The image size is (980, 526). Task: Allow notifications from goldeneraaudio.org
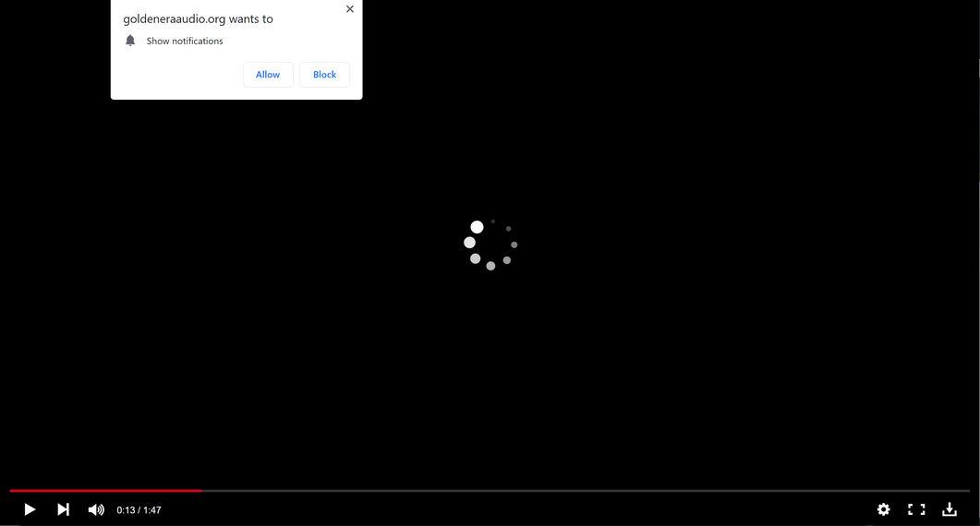pos(268,75)
